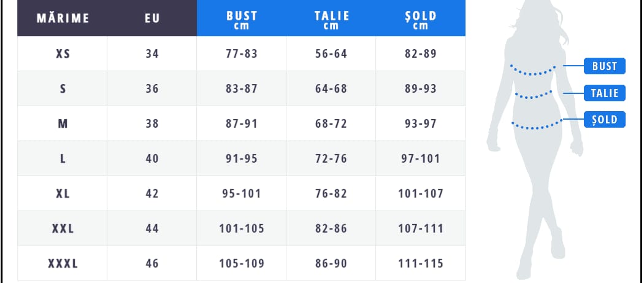Click the TALIE cm column header

tap(331, 18)
